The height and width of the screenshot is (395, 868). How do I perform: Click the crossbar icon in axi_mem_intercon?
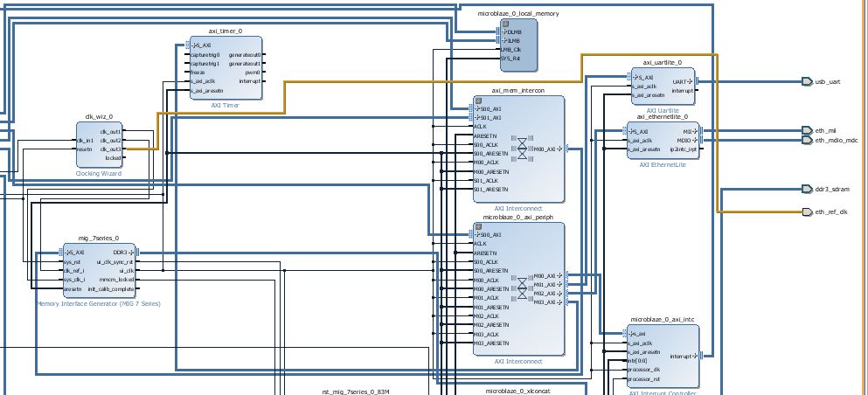coord(523,148)
